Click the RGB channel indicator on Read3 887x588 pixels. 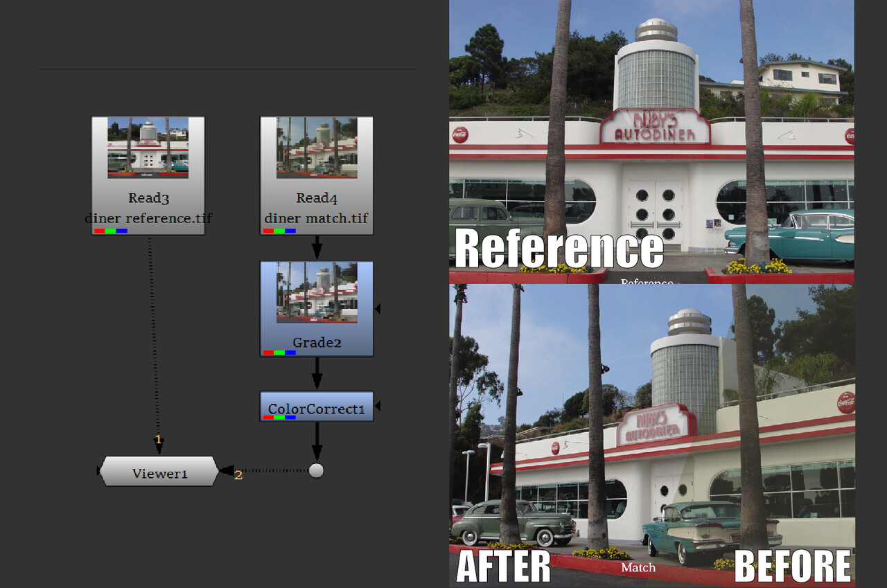[111, 231]
